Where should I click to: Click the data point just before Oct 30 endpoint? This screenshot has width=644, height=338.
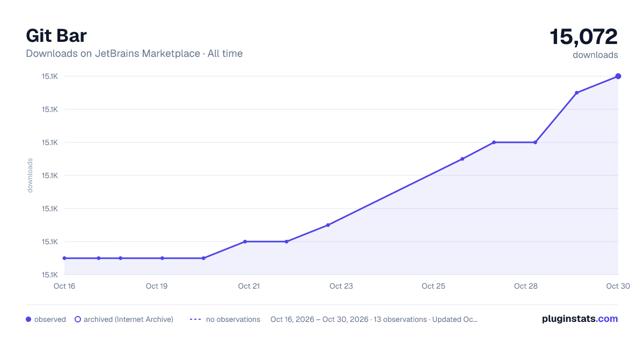[576, 93]
